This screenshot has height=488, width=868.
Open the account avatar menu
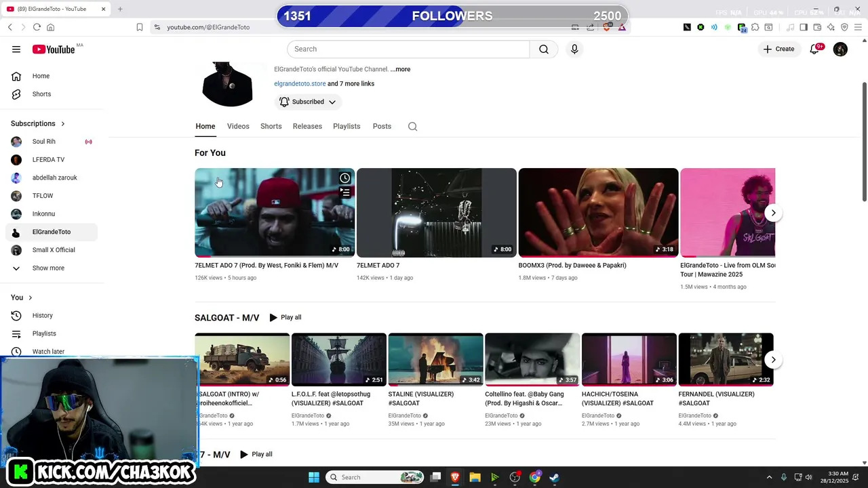click(840, 49)
